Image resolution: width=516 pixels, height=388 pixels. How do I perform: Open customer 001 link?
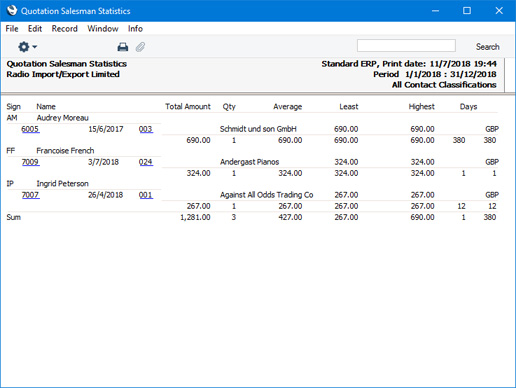tap(146, 195)
